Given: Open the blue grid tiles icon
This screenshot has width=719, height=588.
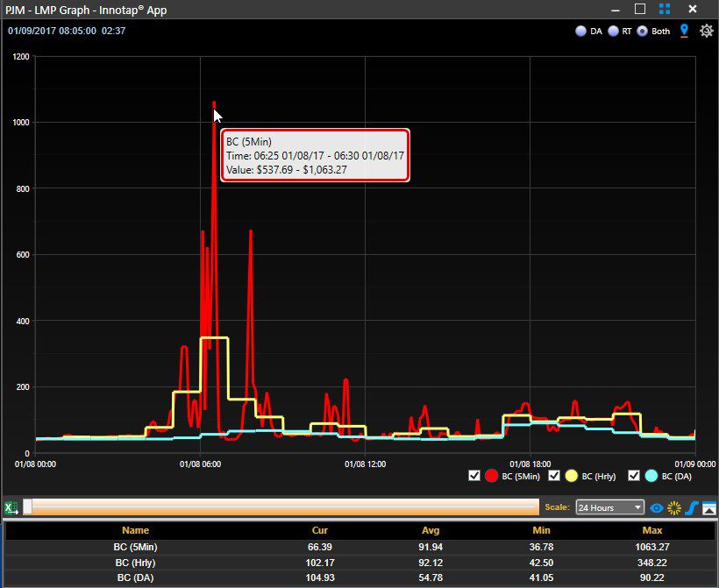Looking at the screenshot, I should (665, 9).
